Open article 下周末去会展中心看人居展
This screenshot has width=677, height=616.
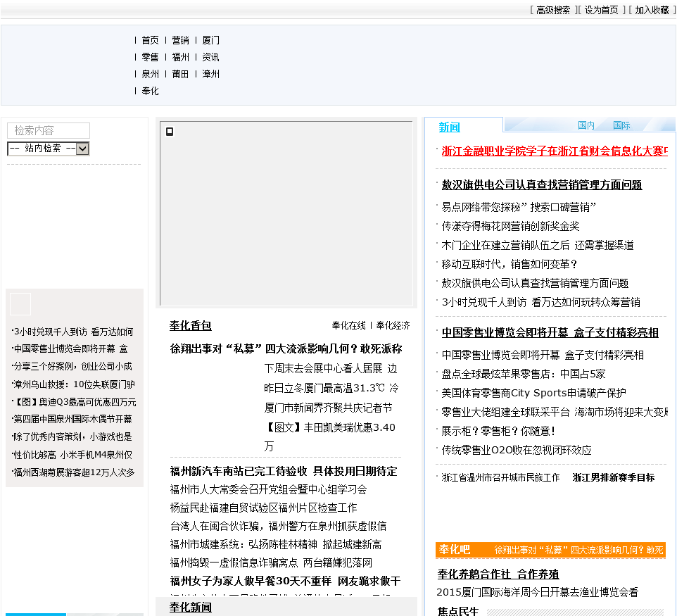330,368
